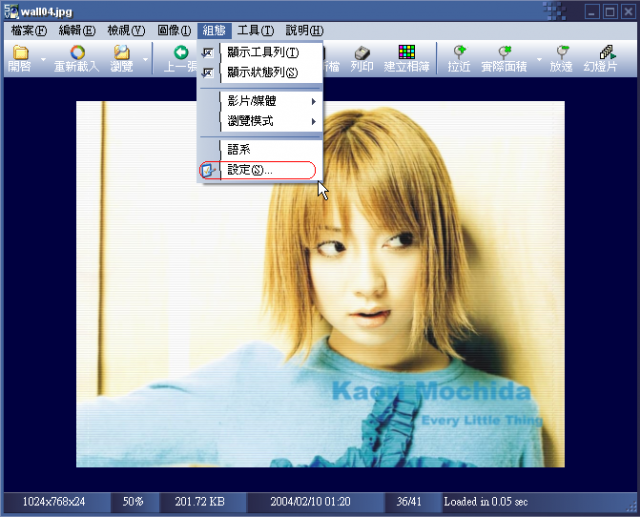The width and height of the screenshot is (640, 517).
Task: Expand the 開啟 dropdown arrow
Action: 43,60
